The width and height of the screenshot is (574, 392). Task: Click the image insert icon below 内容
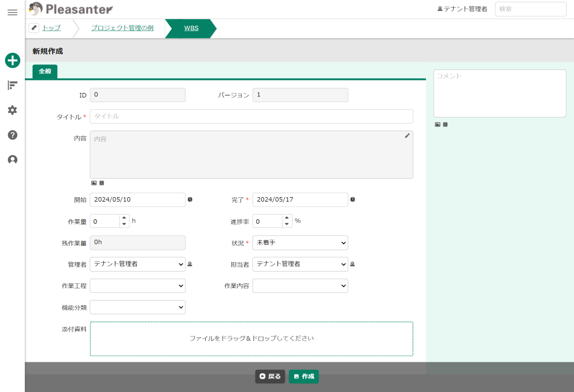[x=94, y=183]
